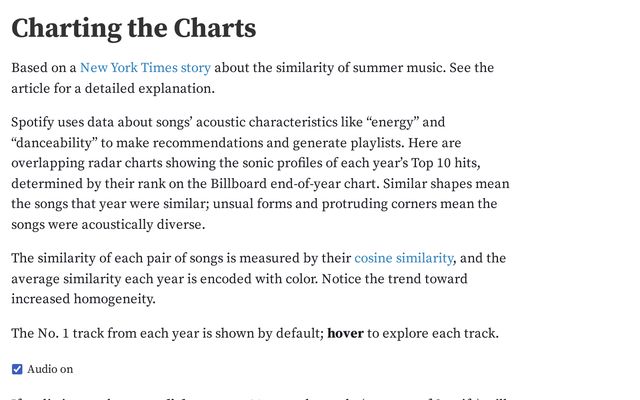Click the words "Based on a" before the link

[x=44, y=68]
